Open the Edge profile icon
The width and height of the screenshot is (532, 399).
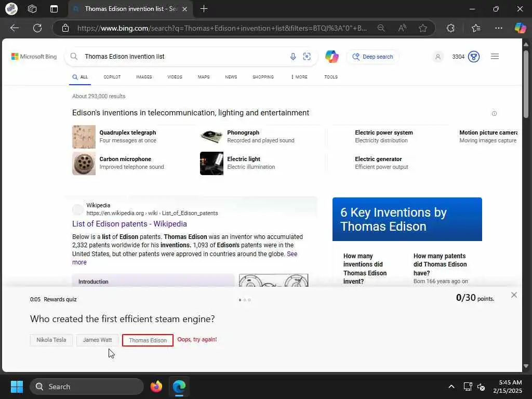(x=11, y=9)
